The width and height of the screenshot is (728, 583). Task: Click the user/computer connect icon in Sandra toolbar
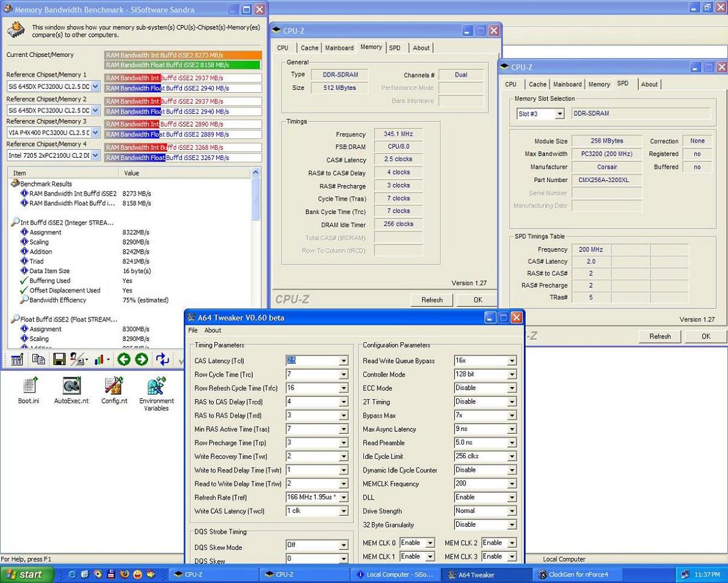78,359
